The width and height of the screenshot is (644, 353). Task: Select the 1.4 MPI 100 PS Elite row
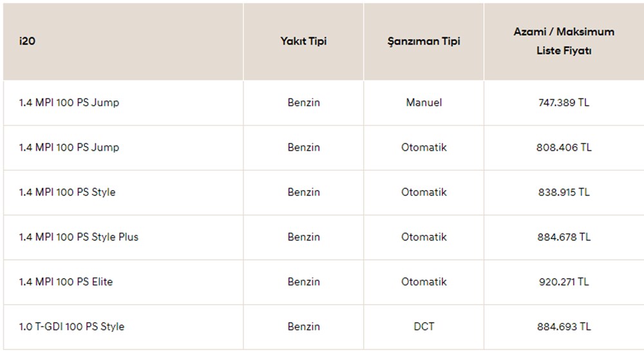coord(66,281)
